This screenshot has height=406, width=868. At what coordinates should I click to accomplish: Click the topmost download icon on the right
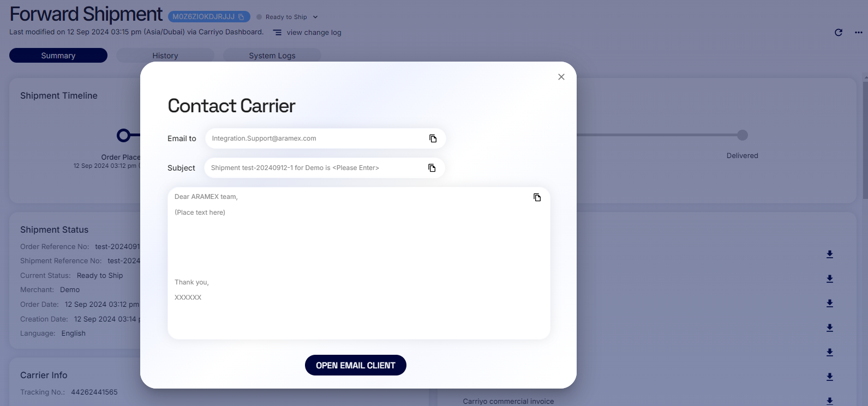tap(829, 254)
